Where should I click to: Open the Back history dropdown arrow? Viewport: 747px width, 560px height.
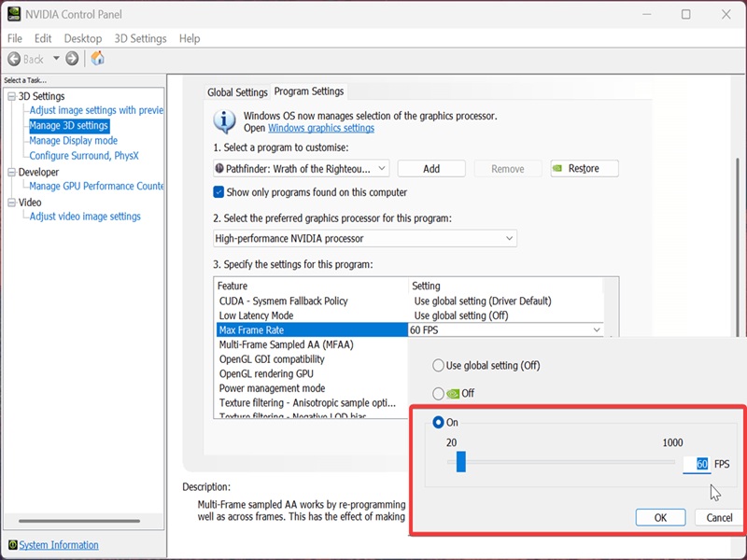click(x=56, y=59)
